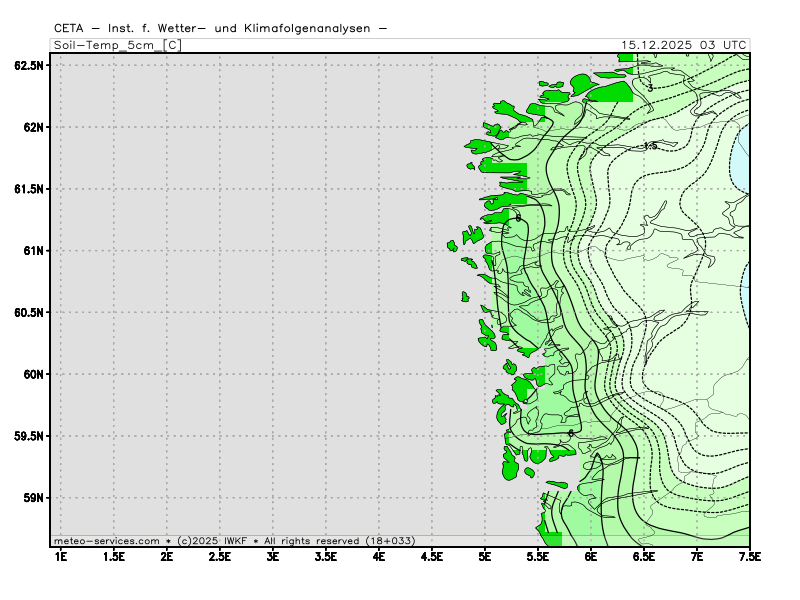This screenshot has width=800, height=600.
Task: Click the 62.5N latitude axis label
Action: 29,65
